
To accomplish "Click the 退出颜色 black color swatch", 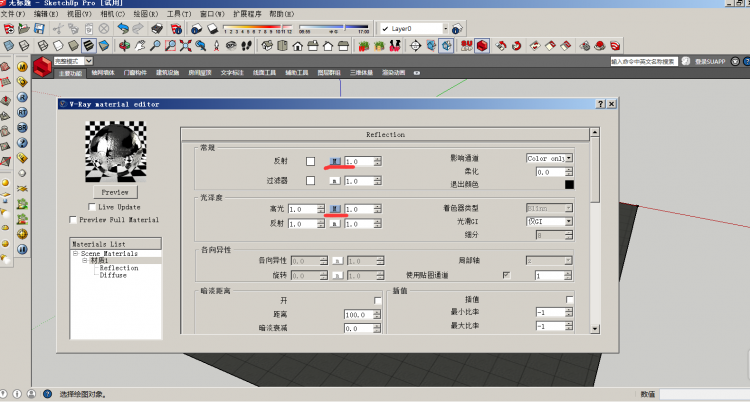I will click(x=569, y=184).
